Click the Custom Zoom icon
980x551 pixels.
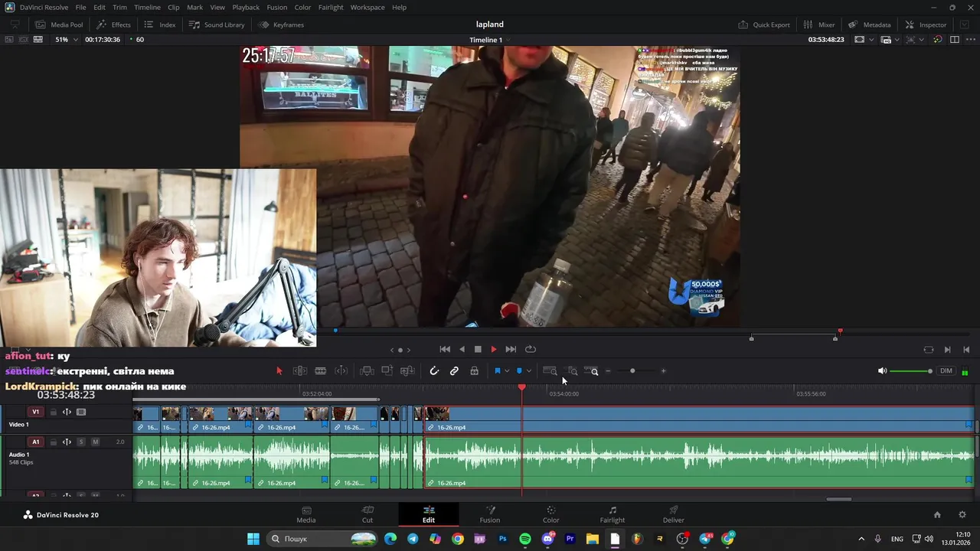[x=591, y=371]
